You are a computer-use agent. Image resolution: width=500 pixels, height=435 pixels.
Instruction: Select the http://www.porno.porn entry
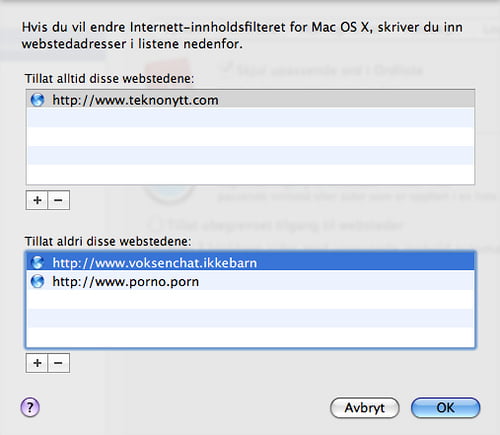(x=250, y=281)
